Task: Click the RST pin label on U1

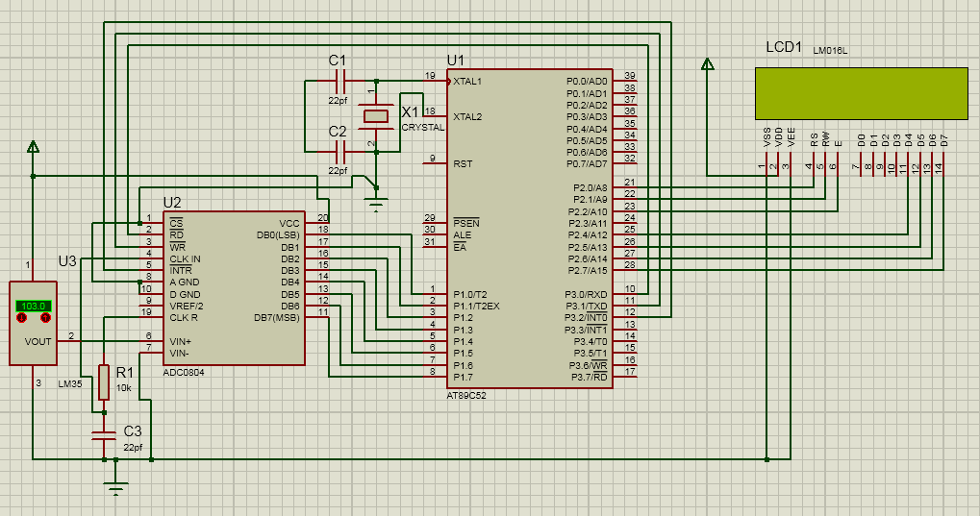Action: click(463, 163)
